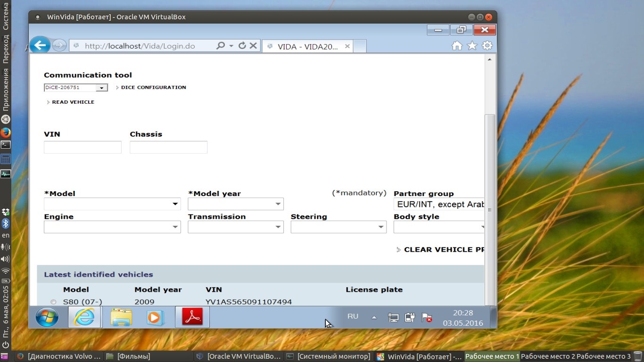Click into the Chassis input field

168,147
